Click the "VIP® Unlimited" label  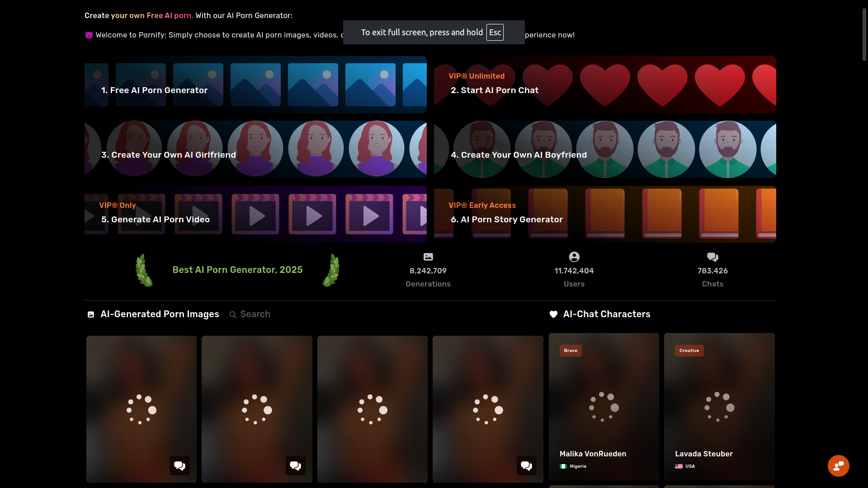tap(476, 76)
